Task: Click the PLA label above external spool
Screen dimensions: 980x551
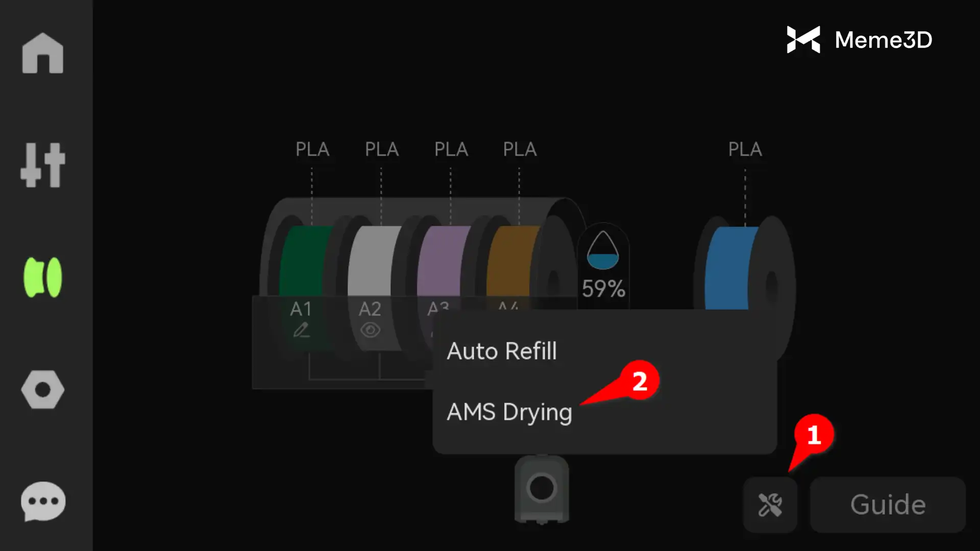Action: coord(745,149)
